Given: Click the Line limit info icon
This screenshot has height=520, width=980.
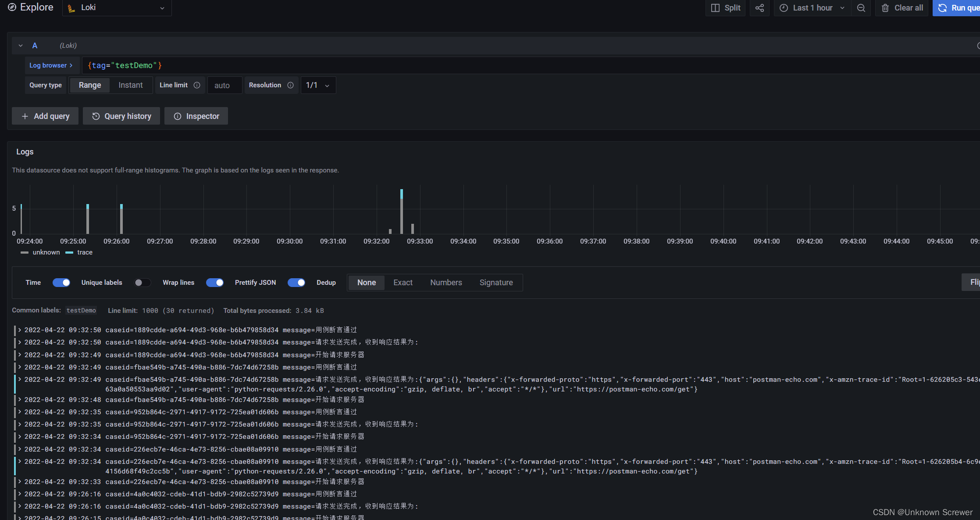Looking at the screenshot, I should [197, 85].
